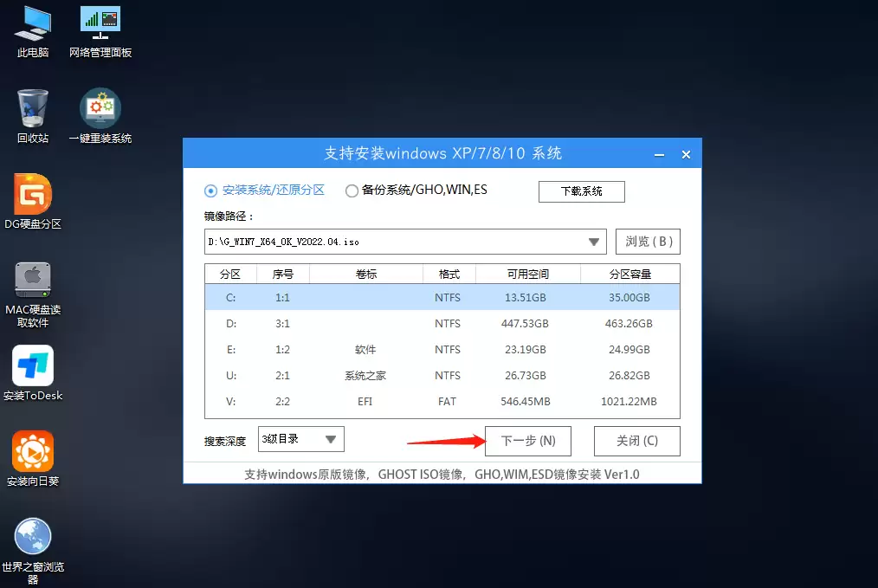878x588 pixels.
Task: Change 3级目录 search depth setting
Action: point(294,439)
